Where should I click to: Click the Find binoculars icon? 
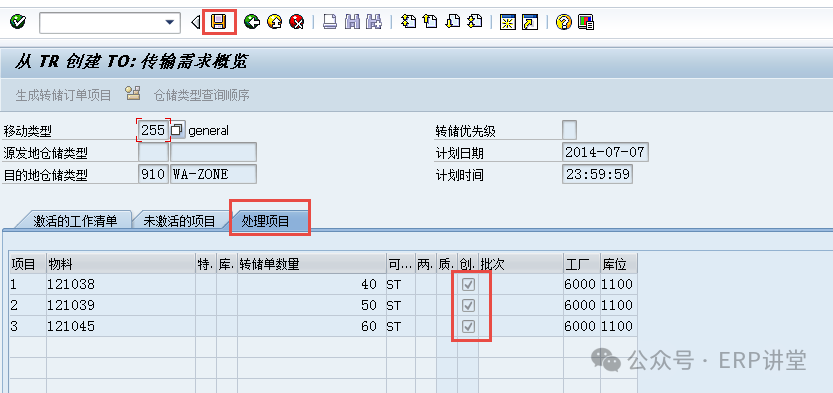click(352, 22)
